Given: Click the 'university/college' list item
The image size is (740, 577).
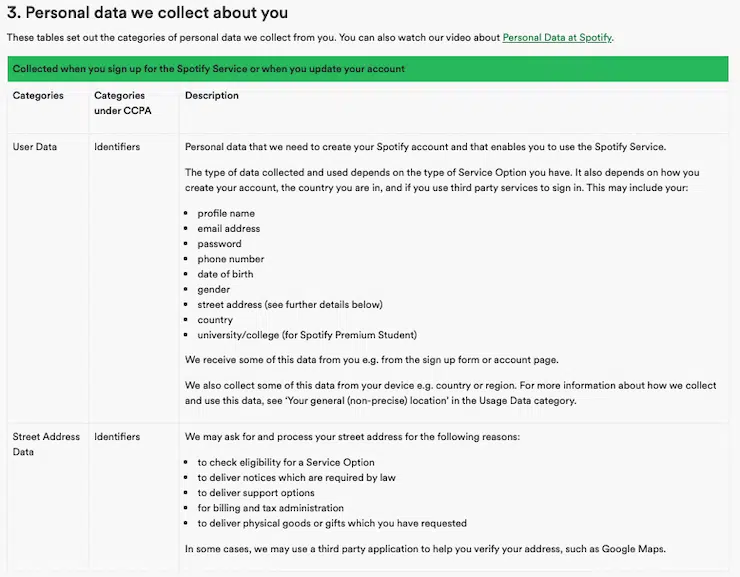Looking at the screenshot, I should tap(307, 335).
